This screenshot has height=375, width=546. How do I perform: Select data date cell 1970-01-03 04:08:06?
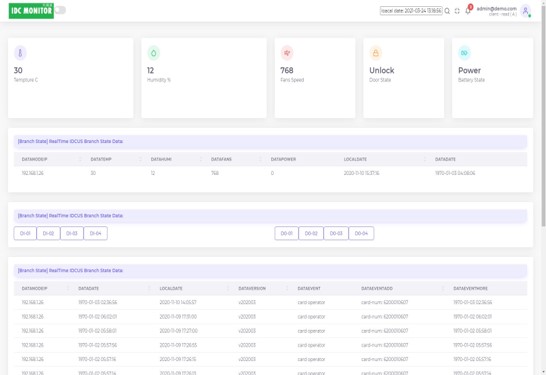tap(455, 173)
